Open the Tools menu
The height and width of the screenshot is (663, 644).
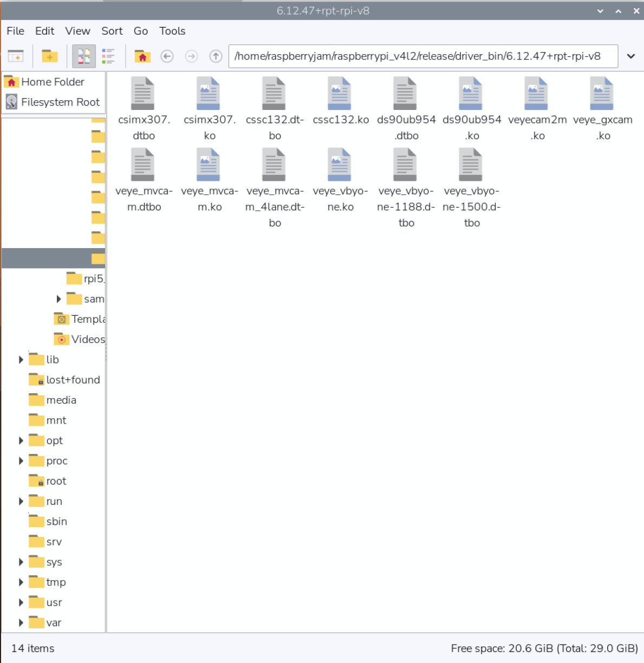pos(172,31)
